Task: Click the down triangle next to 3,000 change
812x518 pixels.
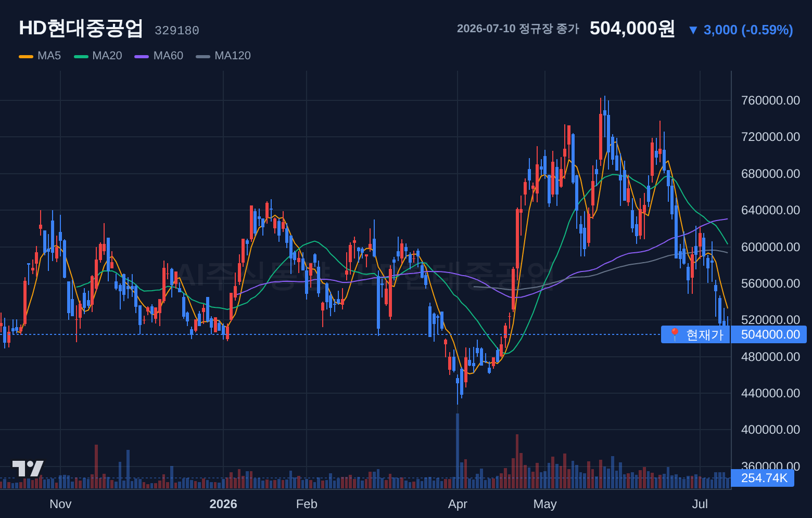Action: point(693,30)
